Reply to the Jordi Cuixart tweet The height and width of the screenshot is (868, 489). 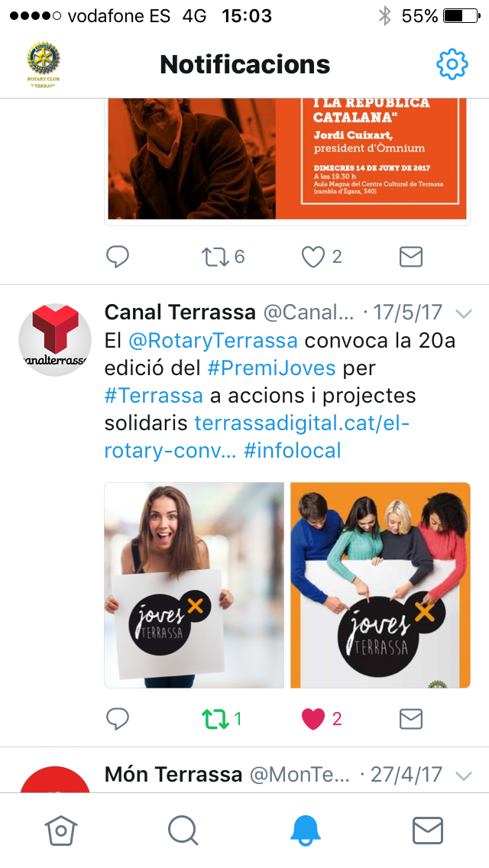click(x=118, y=256)
